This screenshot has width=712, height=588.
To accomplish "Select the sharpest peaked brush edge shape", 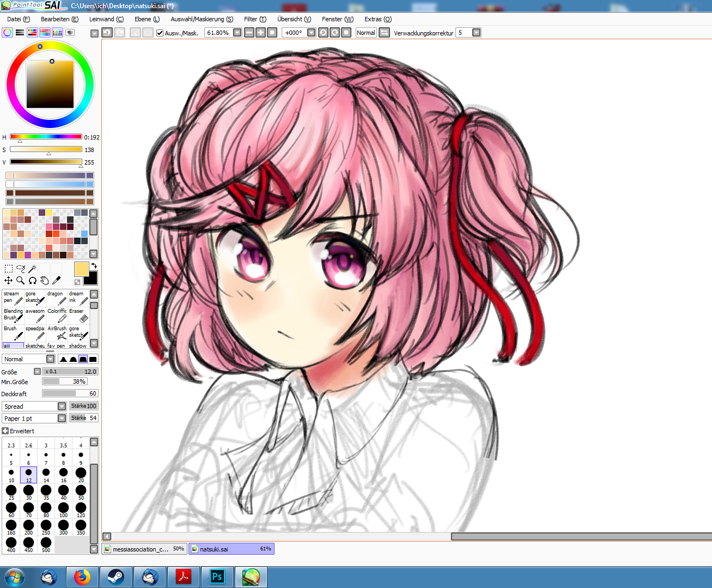I will point(63,359).
